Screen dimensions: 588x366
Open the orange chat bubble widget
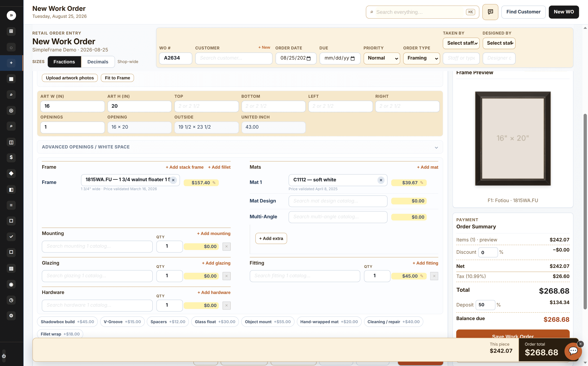(573, 351)
